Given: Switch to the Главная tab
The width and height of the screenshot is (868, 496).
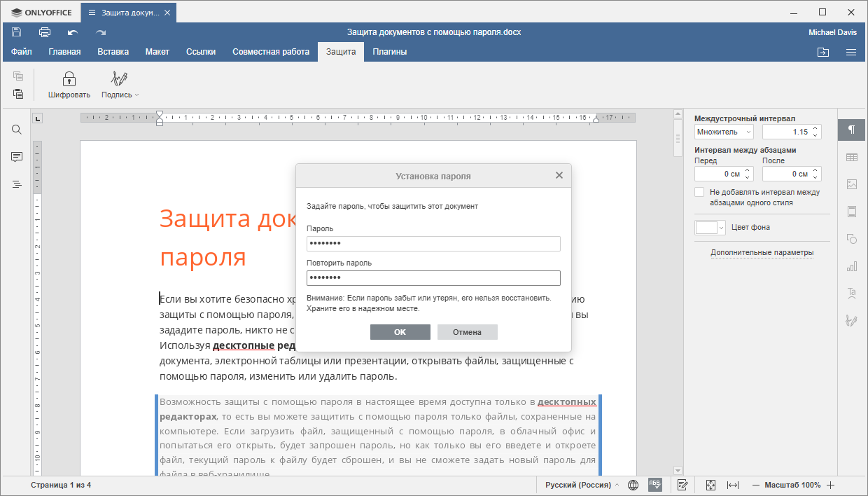Looking at the screenshot, I should tap(64, 52).
